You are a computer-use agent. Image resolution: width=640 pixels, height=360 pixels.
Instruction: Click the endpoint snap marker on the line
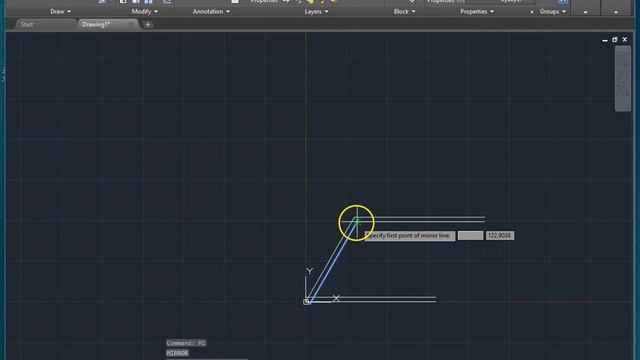357,221
